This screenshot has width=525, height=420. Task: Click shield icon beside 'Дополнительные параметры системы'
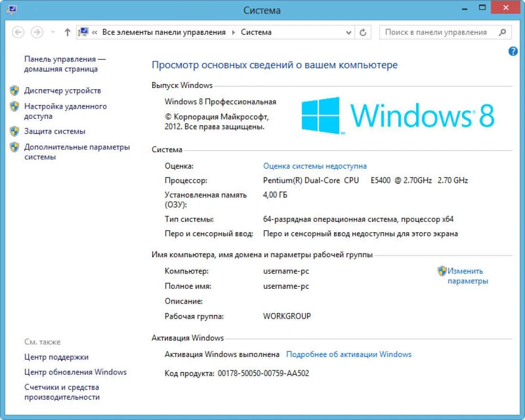(14, 147)
